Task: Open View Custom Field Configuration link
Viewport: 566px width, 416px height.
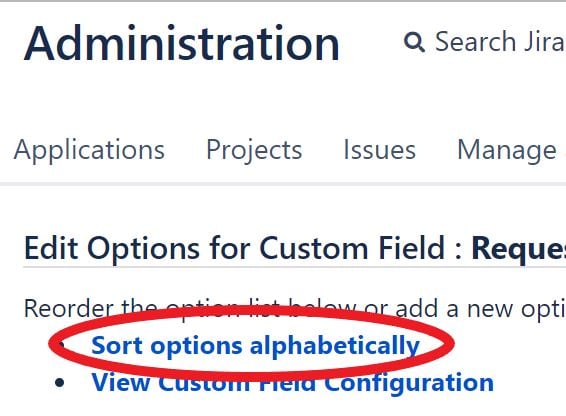Action: coord(293,382)
